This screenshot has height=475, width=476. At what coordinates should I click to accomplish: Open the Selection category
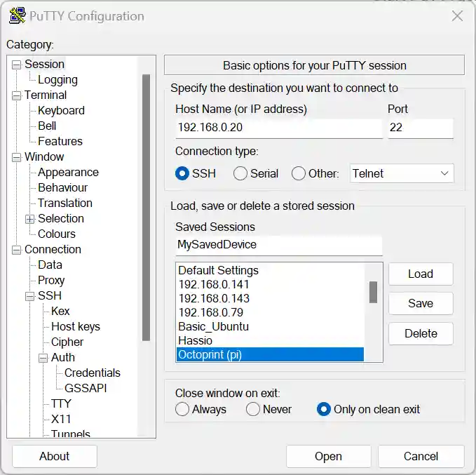61,218
